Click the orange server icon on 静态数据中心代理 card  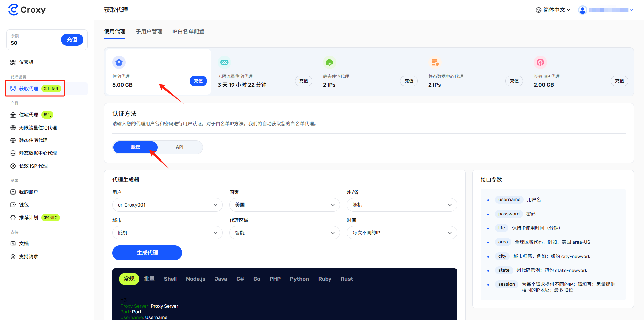[435, 62]
